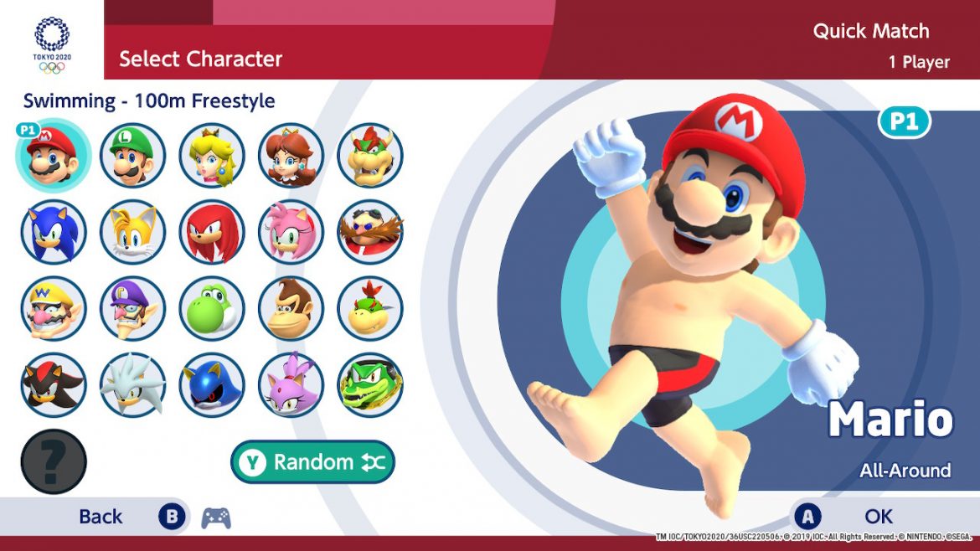Screen dimensions: 980x551
Task: Pick Knuckles portrait
Action: tap(212, 232)
